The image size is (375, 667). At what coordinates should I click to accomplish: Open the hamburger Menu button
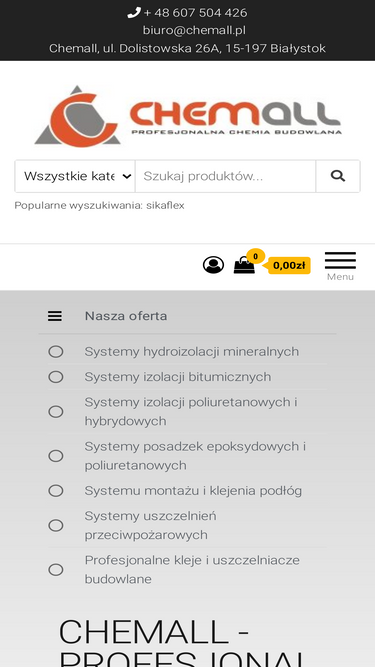tap(340, 266)
